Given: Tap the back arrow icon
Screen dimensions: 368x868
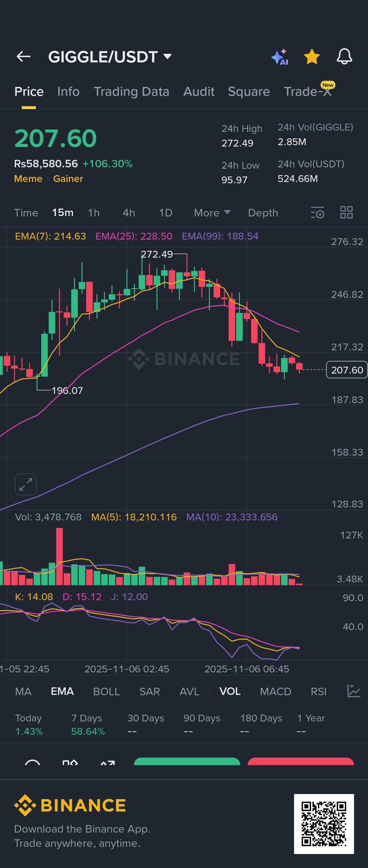Looking at the screenshot, I should (x=24, y=57).
